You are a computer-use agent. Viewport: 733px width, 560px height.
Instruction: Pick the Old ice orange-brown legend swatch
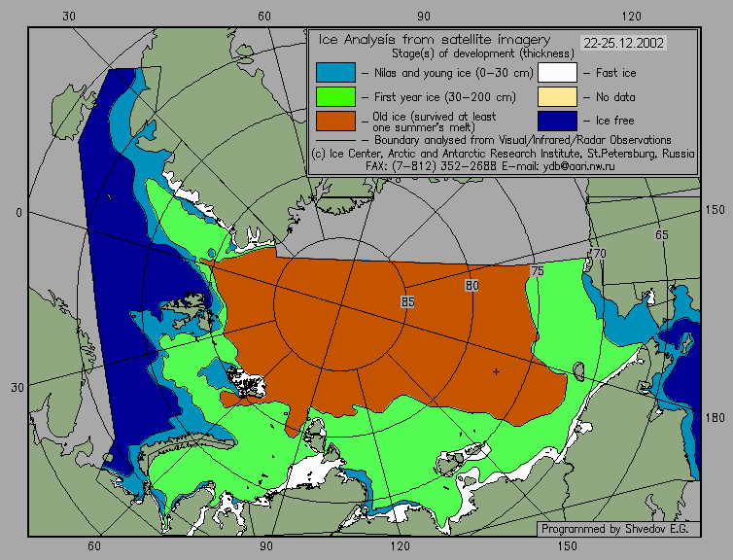335,121
